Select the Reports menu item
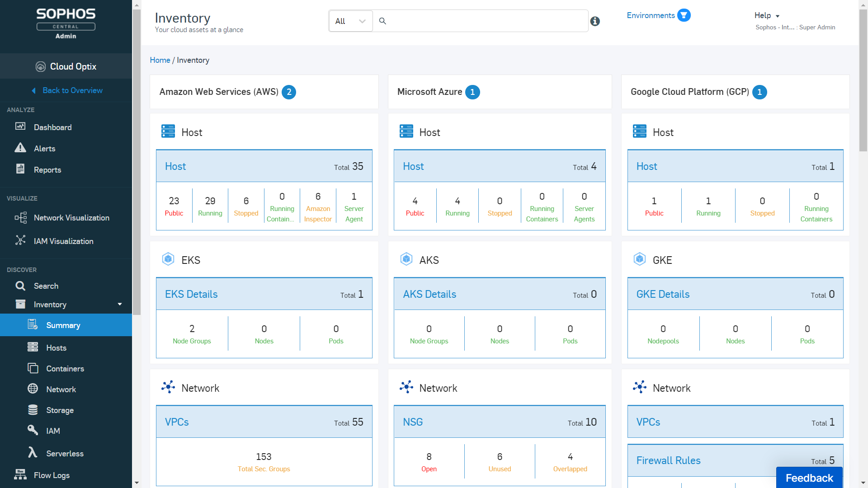 pos(47,170)
